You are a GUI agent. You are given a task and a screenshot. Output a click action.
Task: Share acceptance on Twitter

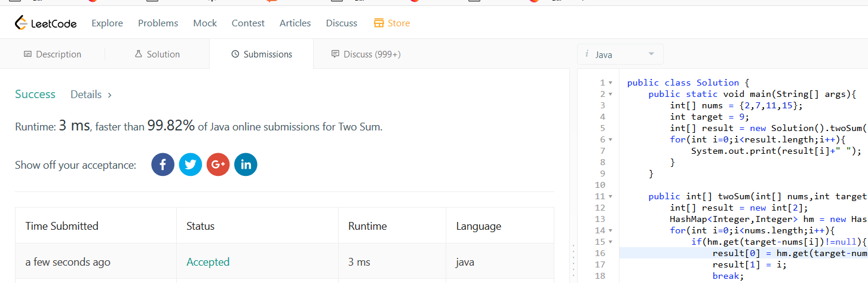(190, 165)
